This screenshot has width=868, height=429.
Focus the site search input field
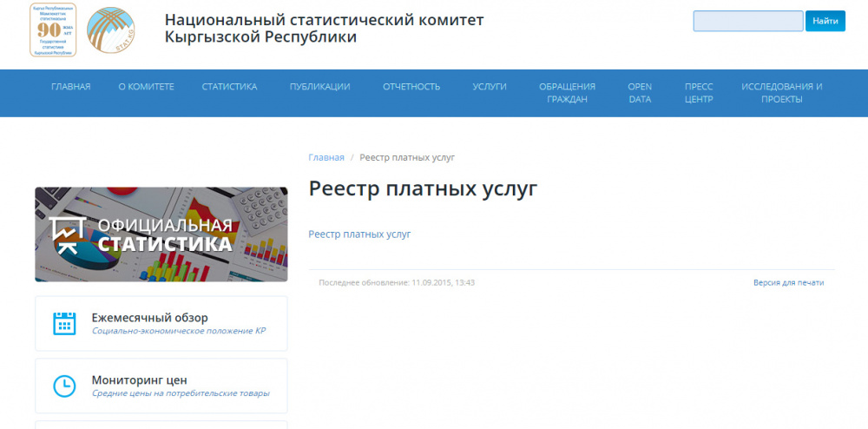pos(748,21)
